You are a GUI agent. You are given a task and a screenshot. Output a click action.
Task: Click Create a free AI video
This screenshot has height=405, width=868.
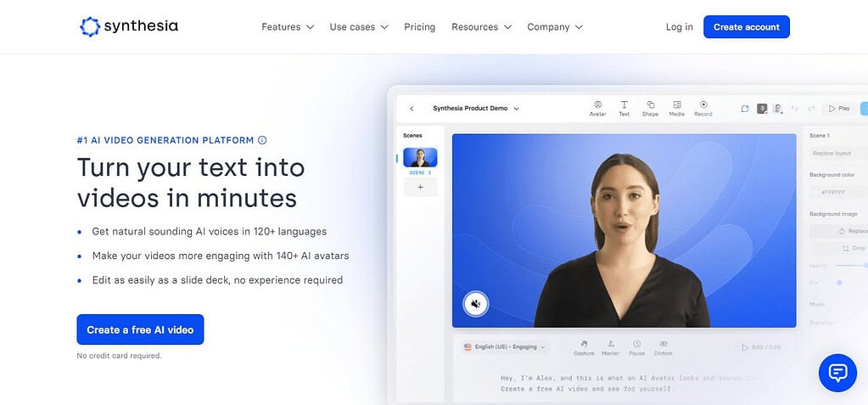[x=140, y=329]
